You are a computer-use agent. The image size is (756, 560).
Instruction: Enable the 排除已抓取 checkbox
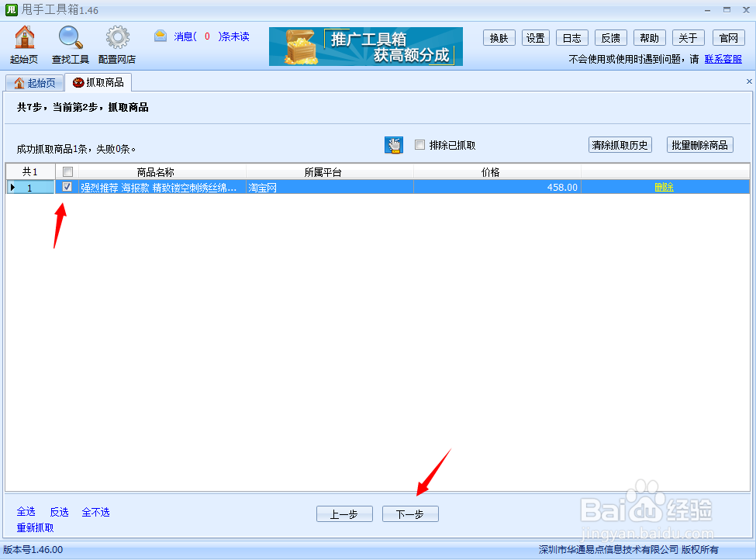[419, 144]
